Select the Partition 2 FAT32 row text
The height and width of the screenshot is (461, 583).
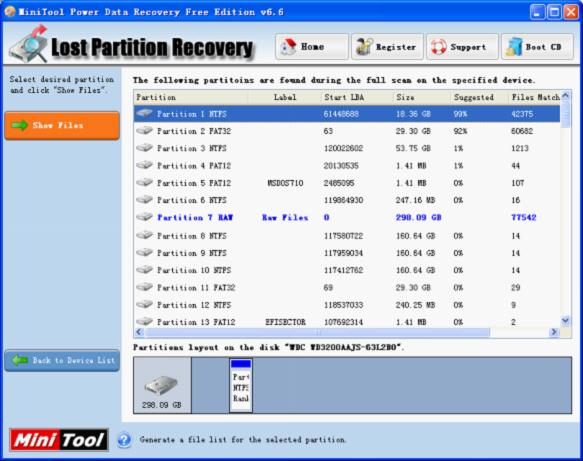(x=194, y=131)
